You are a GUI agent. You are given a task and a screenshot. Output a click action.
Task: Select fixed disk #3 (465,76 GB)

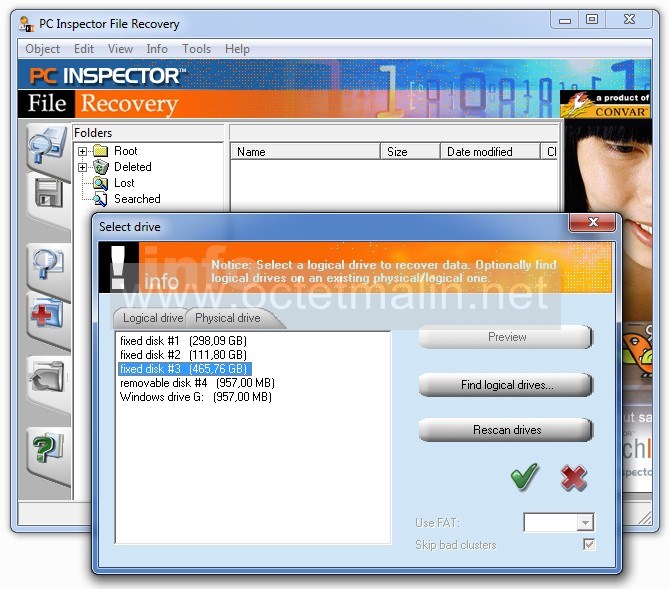click(x=184, y=369)
